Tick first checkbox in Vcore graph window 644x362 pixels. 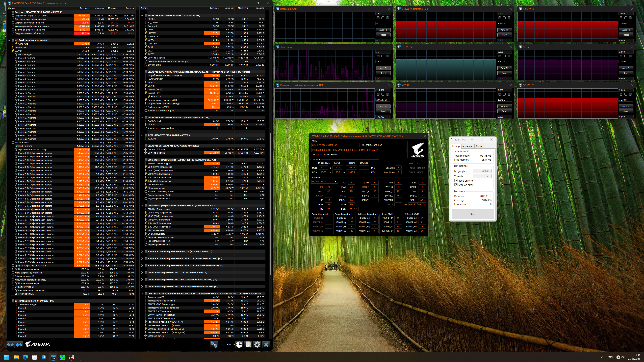click(621, 56)
